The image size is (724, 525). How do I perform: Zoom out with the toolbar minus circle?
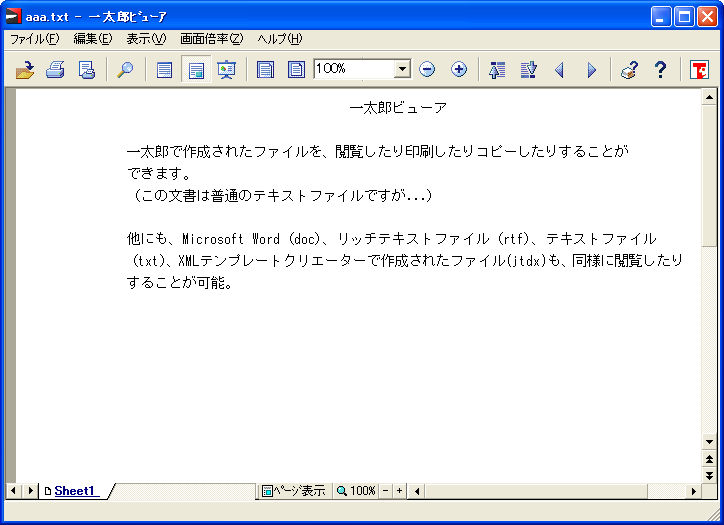(427, 70)
